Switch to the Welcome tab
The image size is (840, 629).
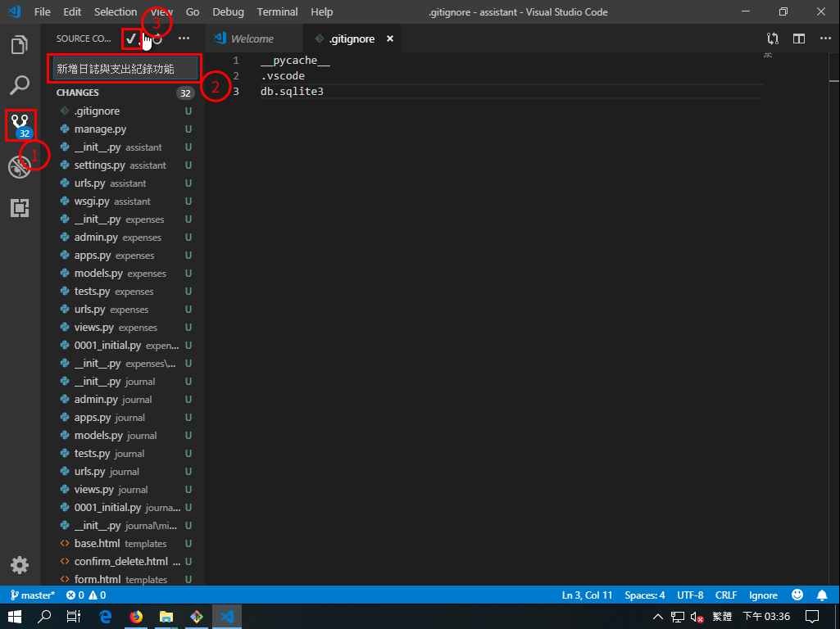252,38
